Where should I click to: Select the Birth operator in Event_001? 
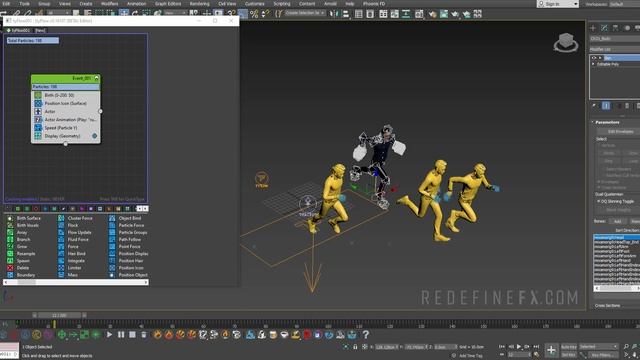pyautogui.click(x=65, y=95)
